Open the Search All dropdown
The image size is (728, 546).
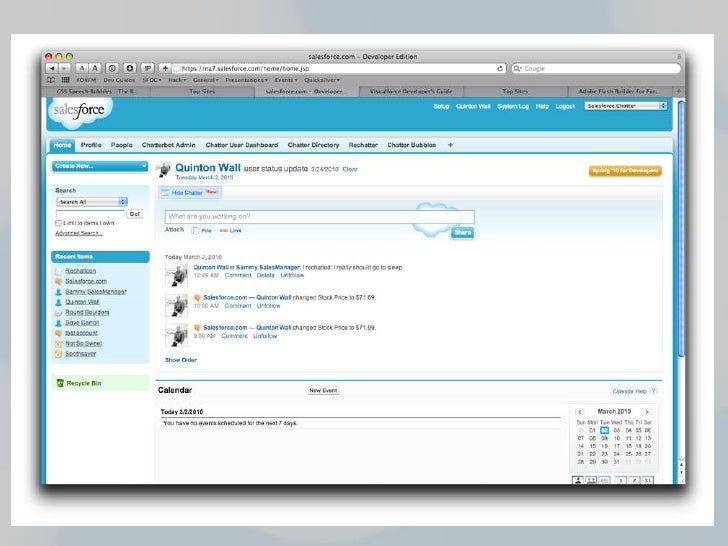pos(92,202)
